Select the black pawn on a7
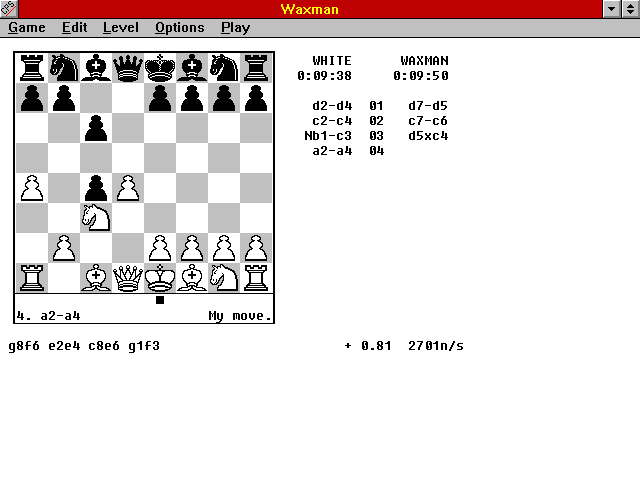The image size is (640, 480). (x=32, y=98)
